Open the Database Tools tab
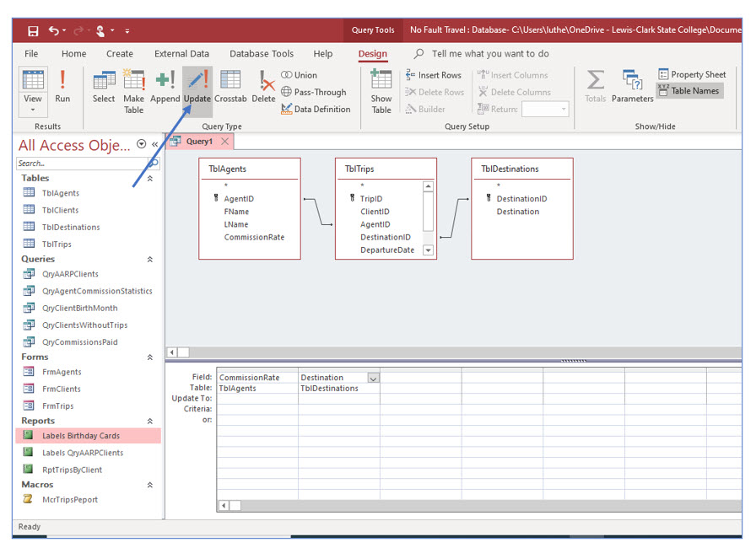Image resolution: width=756 pixels, height=548 pixels. (x=262, y=53)
